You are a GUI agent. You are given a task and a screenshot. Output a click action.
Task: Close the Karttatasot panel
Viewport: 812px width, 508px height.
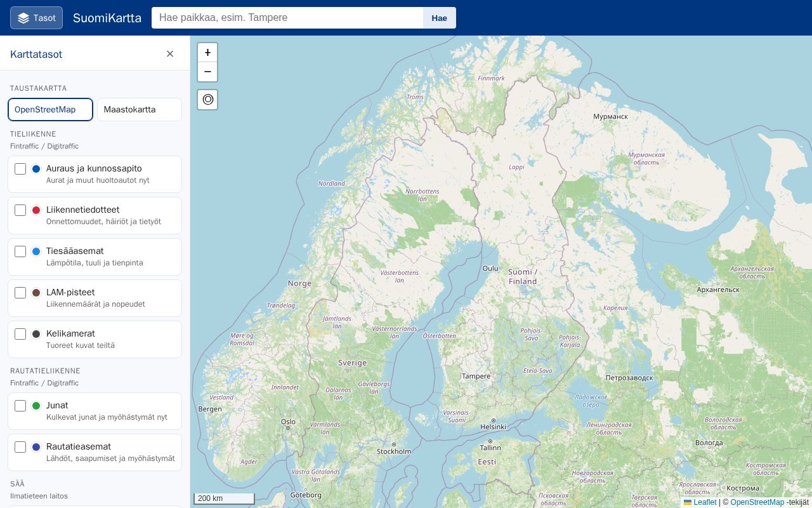coord(170,54)
